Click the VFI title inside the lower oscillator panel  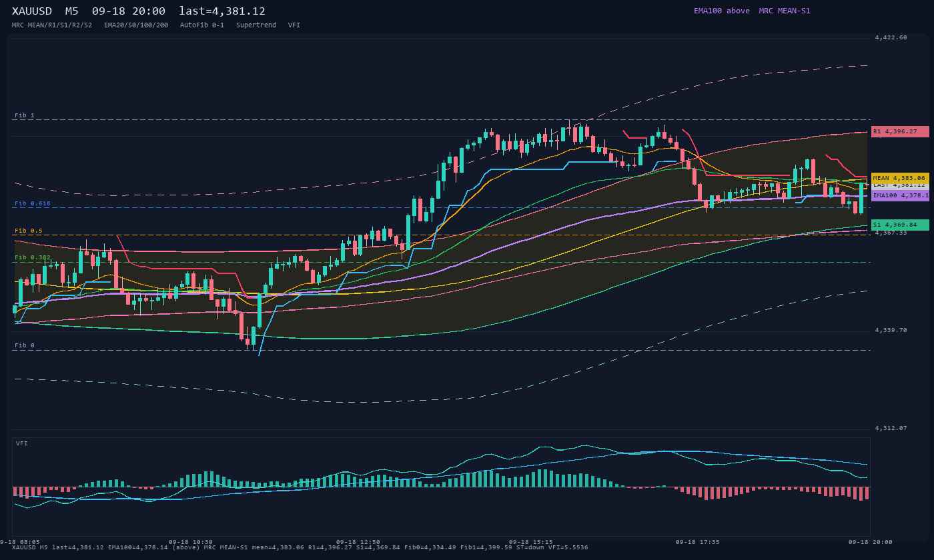pos(22,443)
